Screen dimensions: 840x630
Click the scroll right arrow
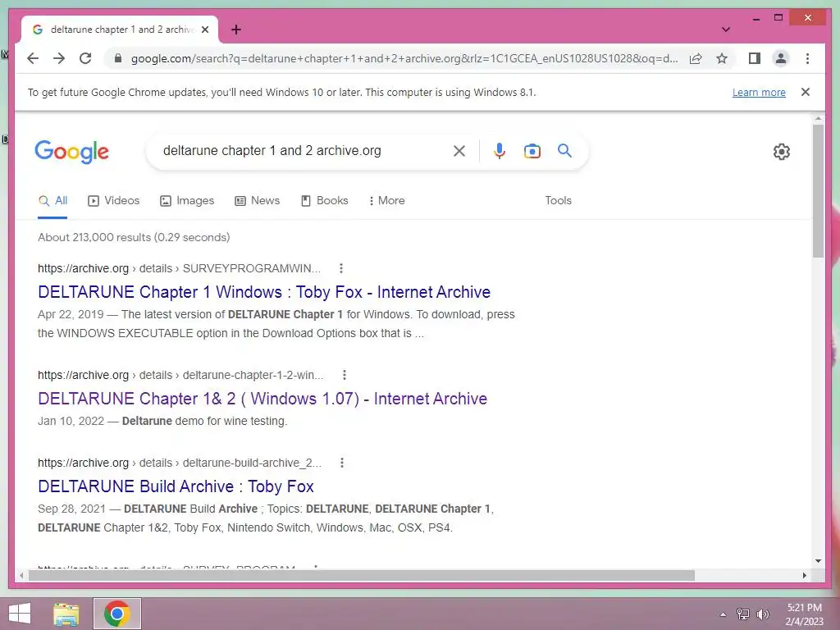click(x=804, y=576)
